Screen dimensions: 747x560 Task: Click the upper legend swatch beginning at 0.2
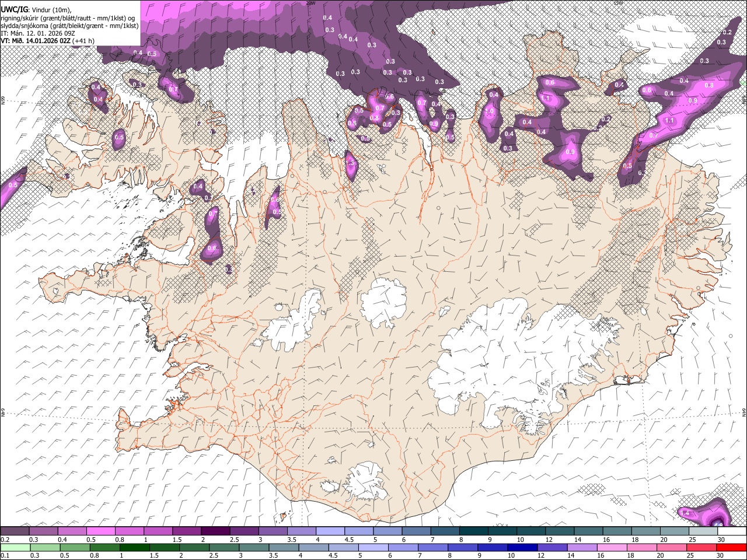[x=15, y=531]
